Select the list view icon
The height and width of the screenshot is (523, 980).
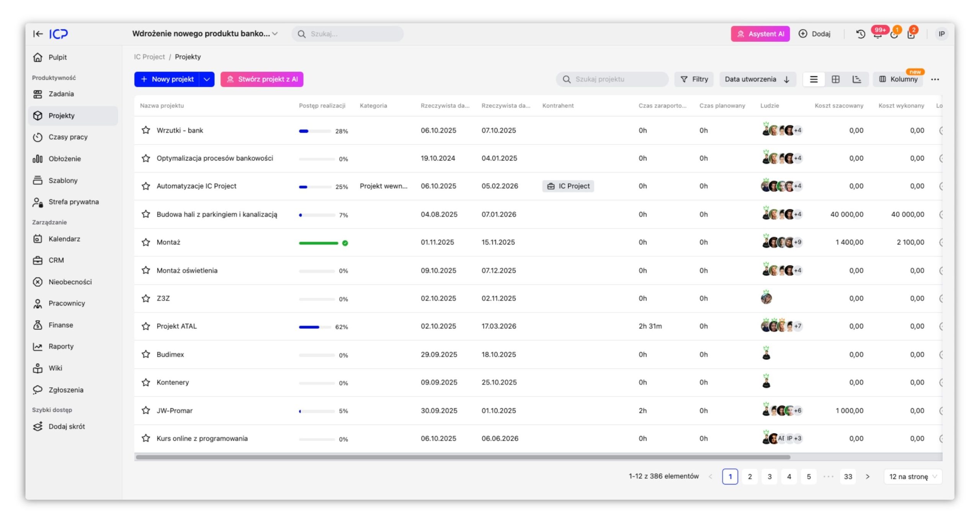click(x=813, y=79)
